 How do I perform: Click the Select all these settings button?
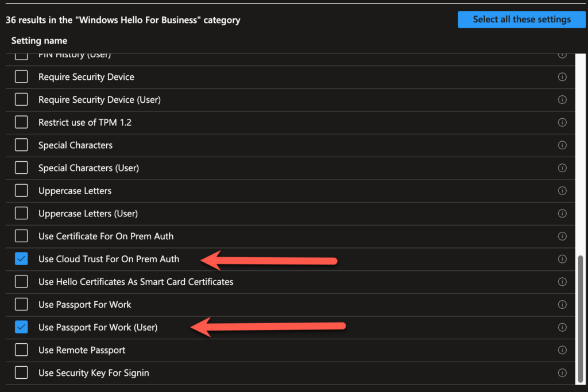click(x=521, y=19)
